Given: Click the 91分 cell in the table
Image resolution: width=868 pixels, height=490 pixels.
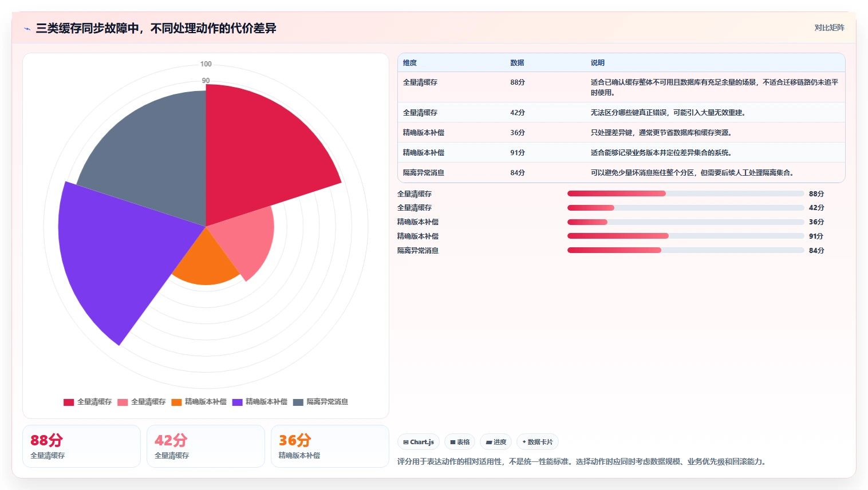Looking at the screenshot, I should 518,153.
